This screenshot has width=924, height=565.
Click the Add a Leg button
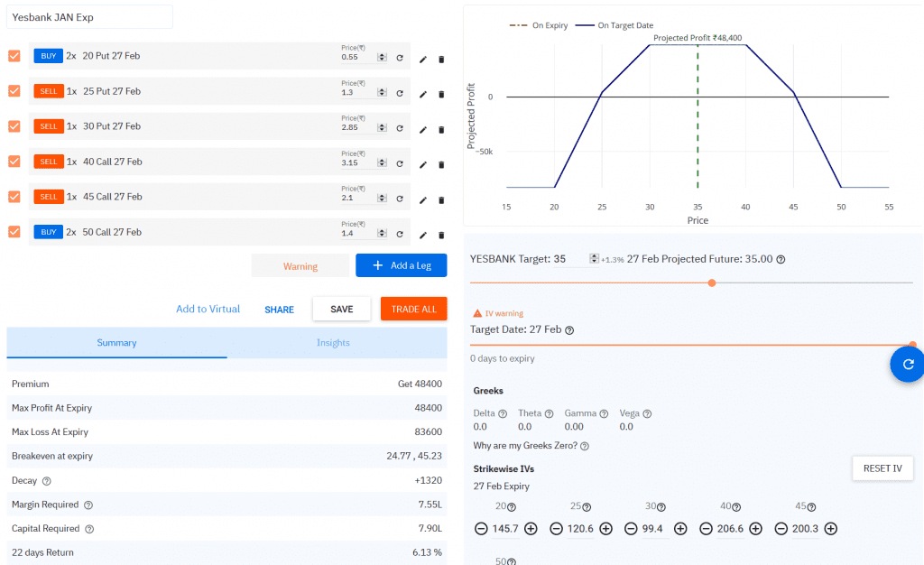[x=402, y=265]
